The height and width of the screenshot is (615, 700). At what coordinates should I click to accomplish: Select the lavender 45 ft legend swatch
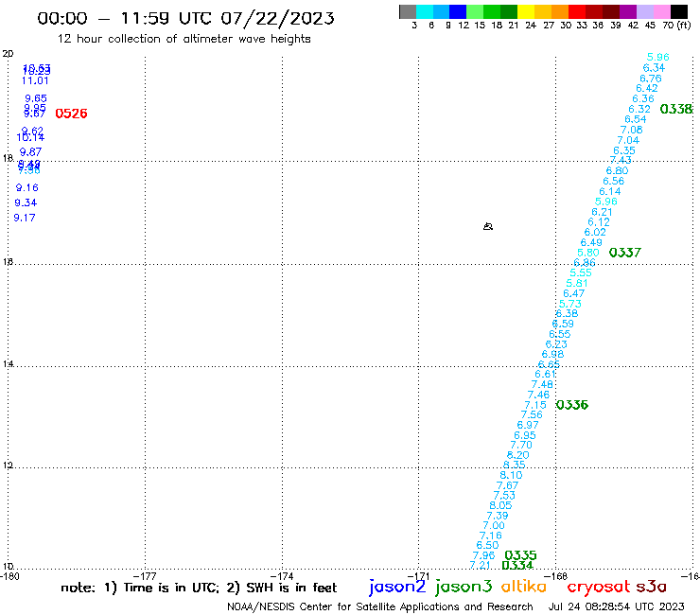pyautogui.click(x=644, y=11)
